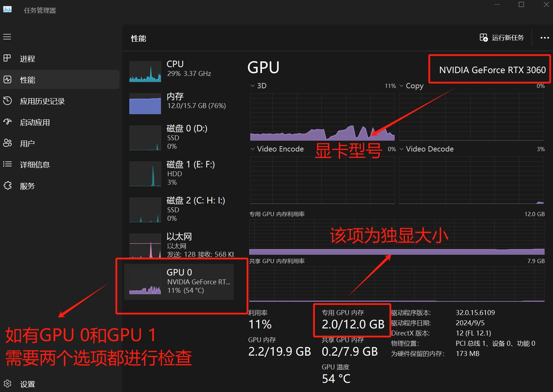Open the 服务 (Services) puzzle icon
553x392 pixels.
tap(7, 186)
